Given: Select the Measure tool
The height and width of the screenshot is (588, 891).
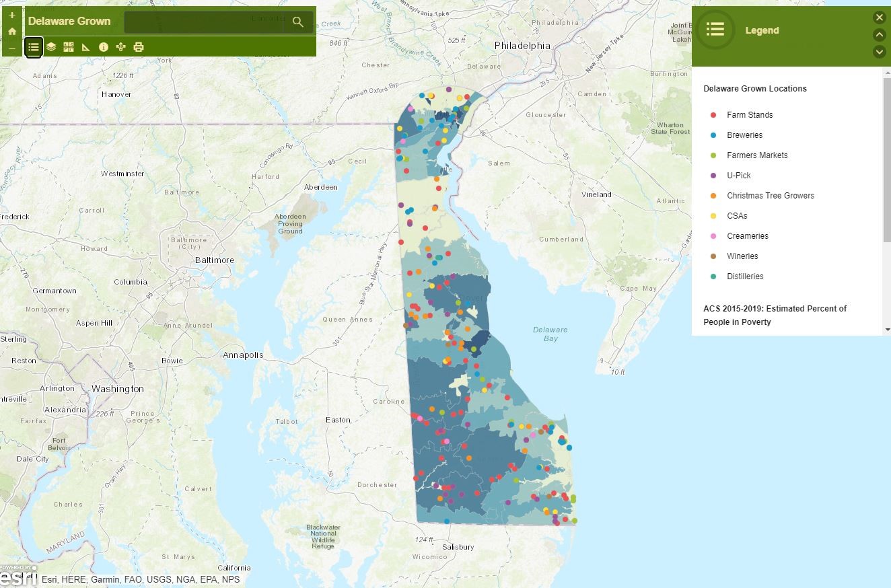Looking at the screenshot, I should 86,47.
